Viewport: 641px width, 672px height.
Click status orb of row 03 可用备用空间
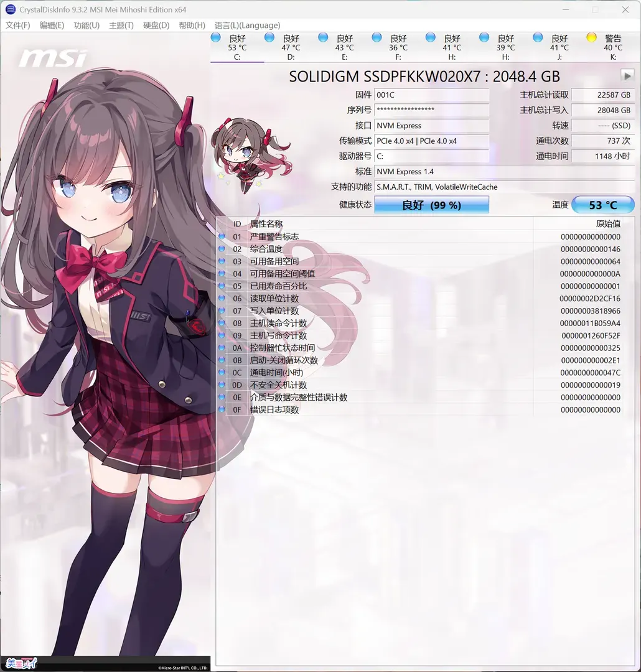tap(222, 261)
